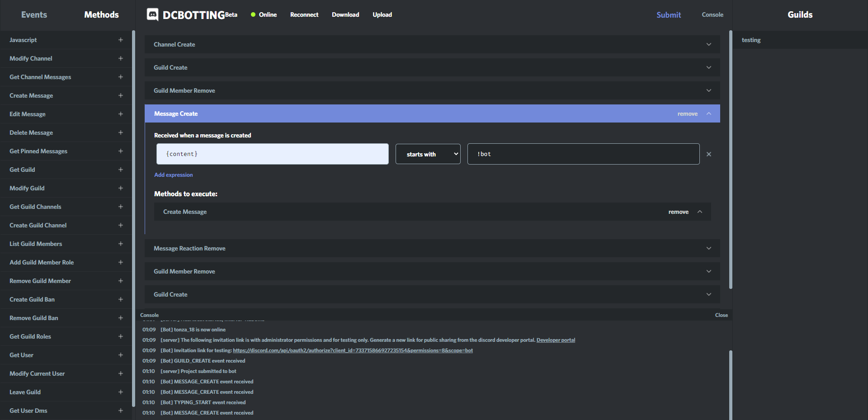Collapse the Create Message method chevron

pos(700,212)
